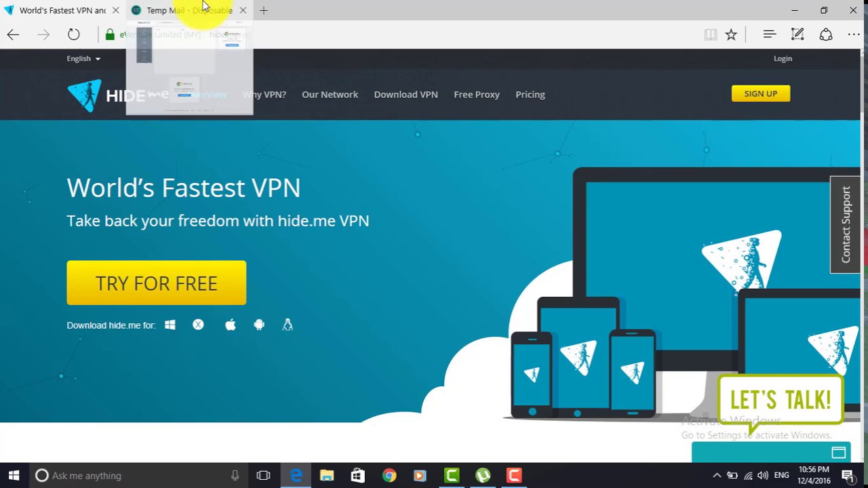Click the ENG language indicator
The image size is (868, 488).
point(781,476)
